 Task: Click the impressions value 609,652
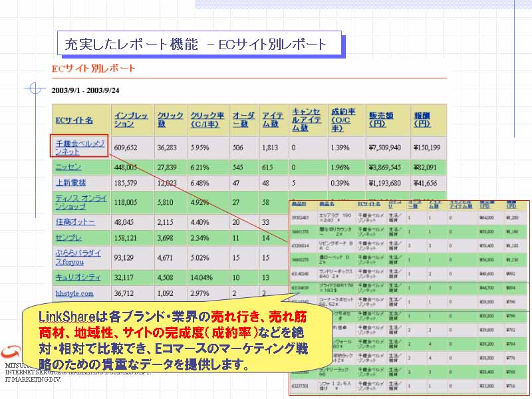(x=126, y=148)
